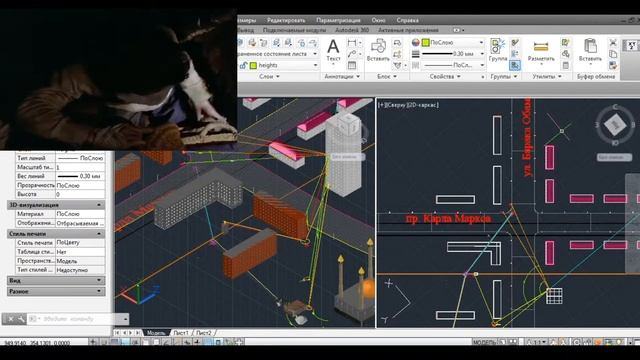Image resolution: width=640 pixels, height=360 pixels.
Task: Click the Высота value field
Action: (x=80, y=194)
